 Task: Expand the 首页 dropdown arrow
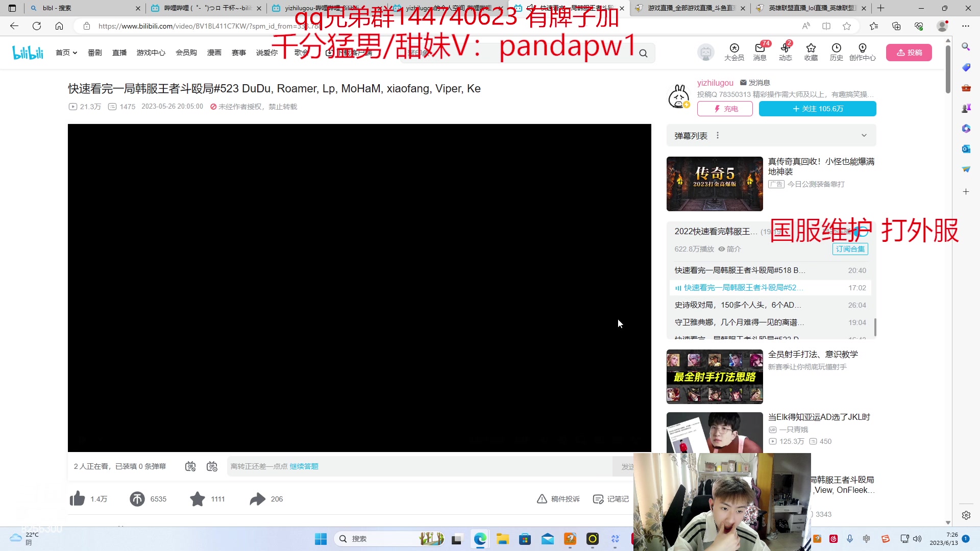click(75, 52)
